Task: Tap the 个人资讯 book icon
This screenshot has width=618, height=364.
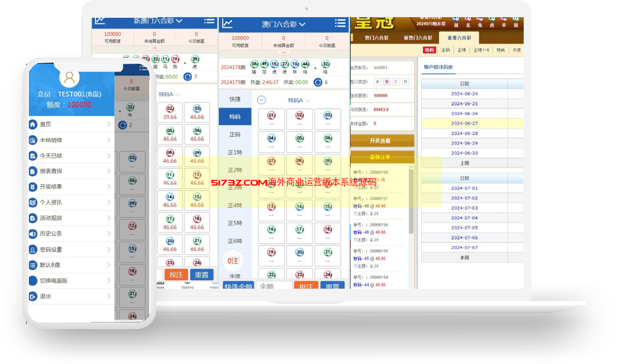Action: coord(33,203)
